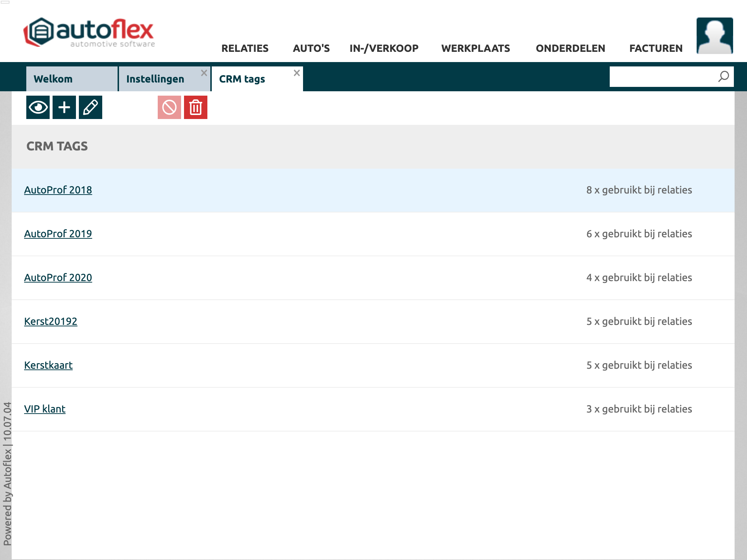Image resolution: width=747 pixels, height=560 pixels.
Task: Open the Kerstkaart tag link
Action: [49, 365]
